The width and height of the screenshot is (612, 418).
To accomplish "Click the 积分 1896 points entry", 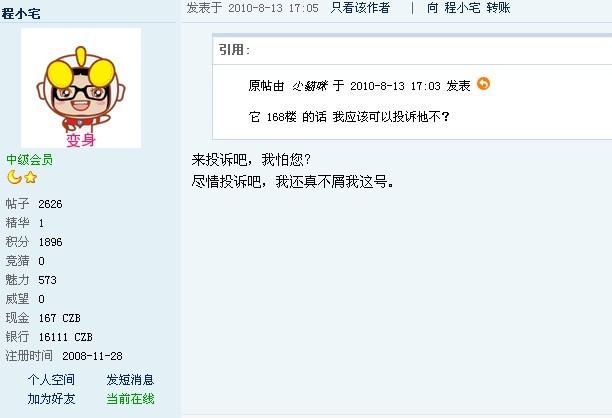I will click(34, 242).
